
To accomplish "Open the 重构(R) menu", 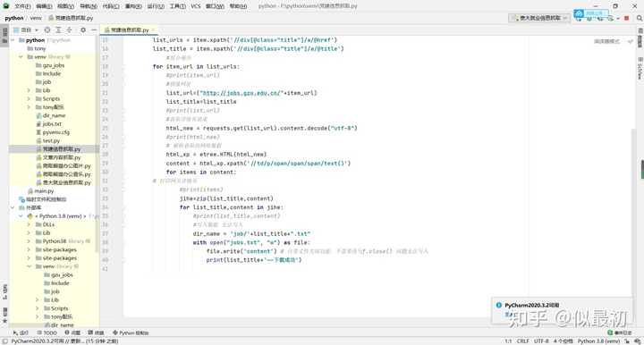I will coord(133,6).
